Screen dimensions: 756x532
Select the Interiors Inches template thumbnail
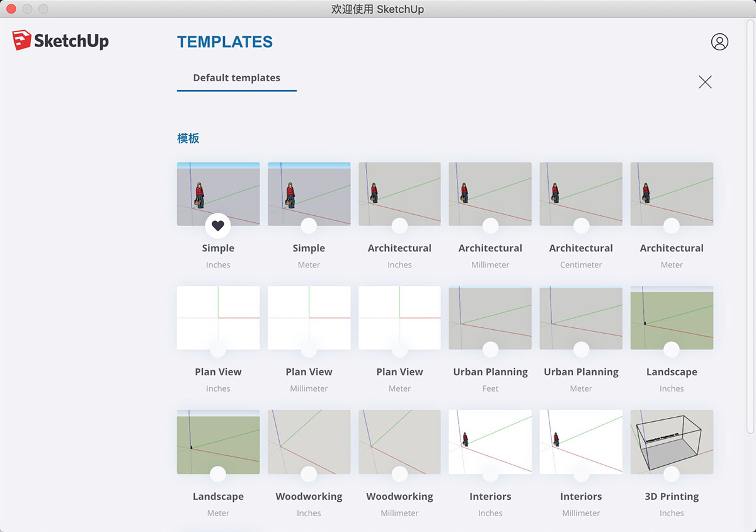(490, 441)
